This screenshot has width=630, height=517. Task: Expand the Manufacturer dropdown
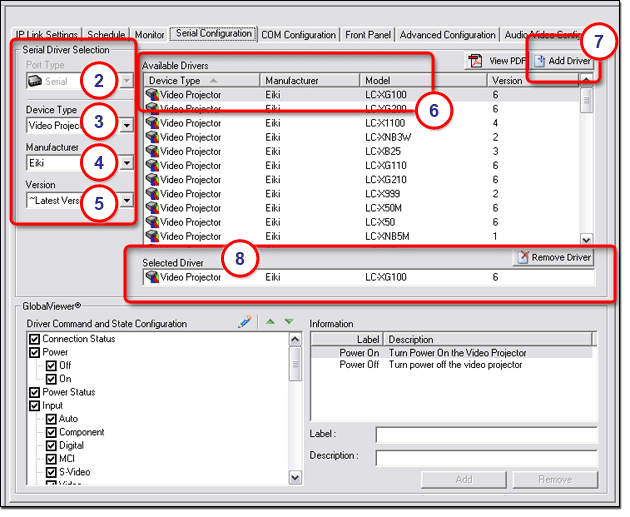click(x=126, y=162)
